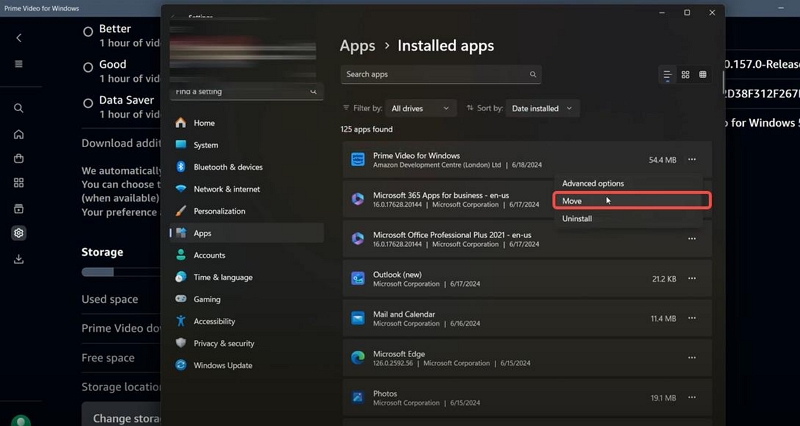Open more options for Prime Video for Windows
The image size is (800, 426).
tap(692, 160)
